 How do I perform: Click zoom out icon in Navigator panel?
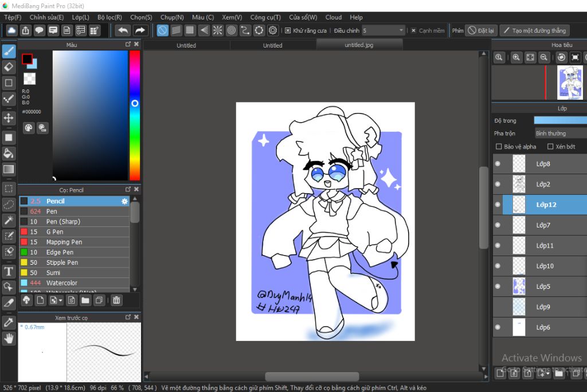pos(544,57)
